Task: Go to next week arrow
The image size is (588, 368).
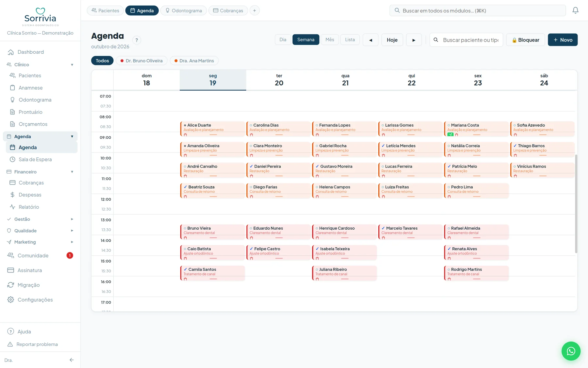Action: (x=414, y=40)
